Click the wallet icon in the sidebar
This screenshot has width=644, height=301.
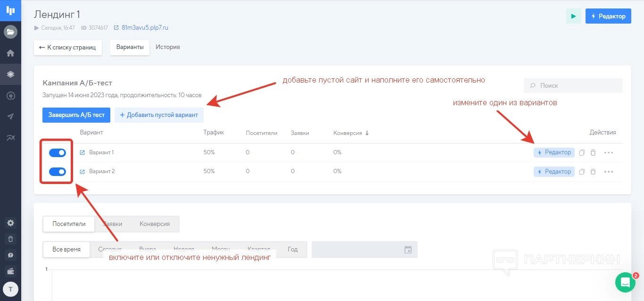click(x=10, y=271)
